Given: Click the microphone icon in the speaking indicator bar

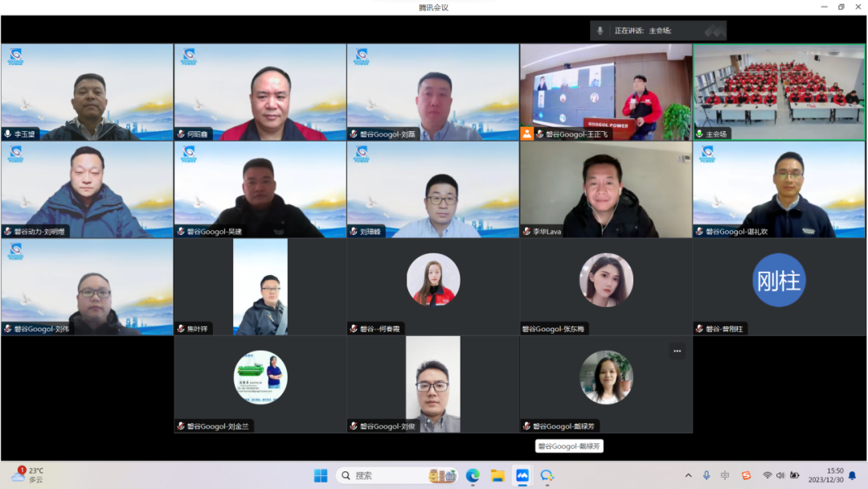Looking at the screenshot, I should 600,31.
